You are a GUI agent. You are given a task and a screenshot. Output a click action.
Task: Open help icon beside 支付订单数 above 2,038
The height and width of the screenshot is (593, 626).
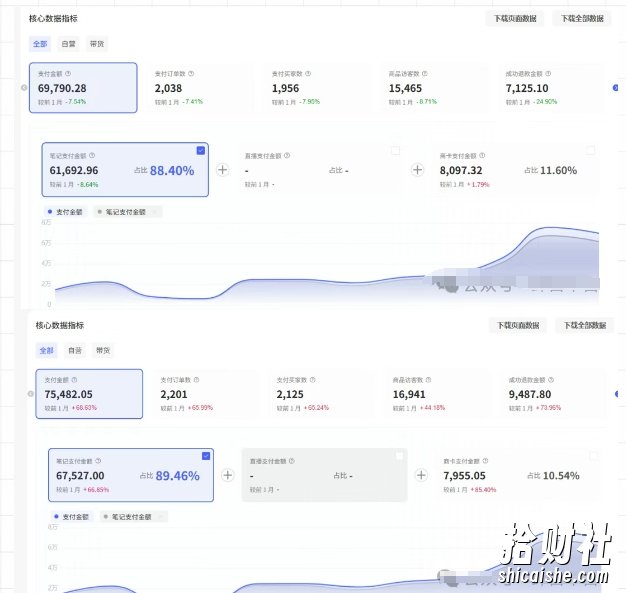pyautogui.click(x=191, y=73)
